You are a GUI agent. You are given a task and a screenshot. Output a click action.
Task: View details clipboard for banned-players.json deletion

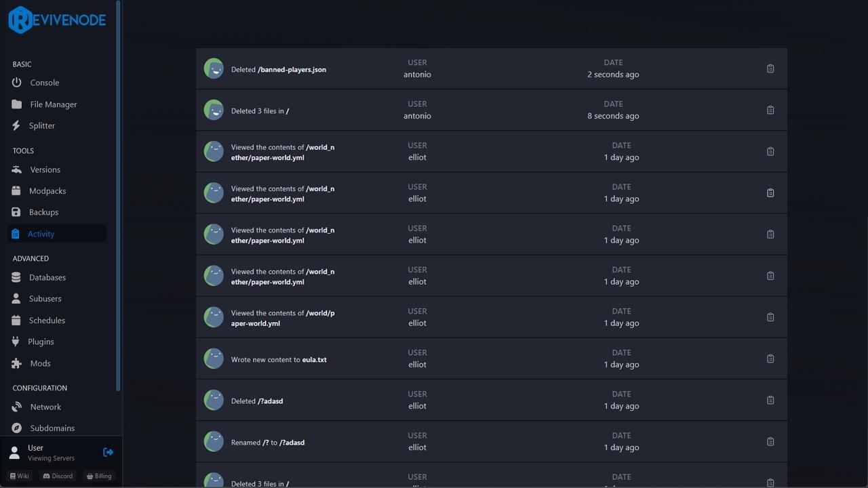point(770,68)
